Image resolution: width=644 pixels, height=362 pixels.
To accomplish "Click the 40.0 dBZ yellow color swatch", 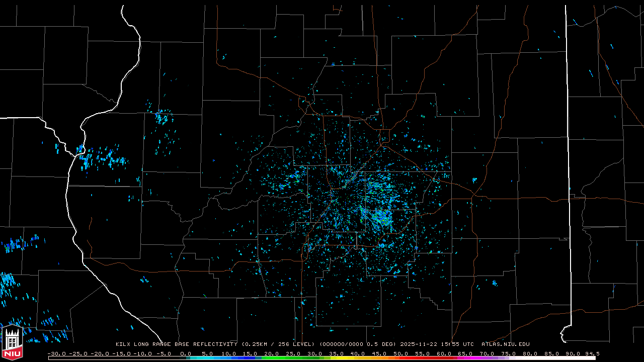I will (358, 358).
